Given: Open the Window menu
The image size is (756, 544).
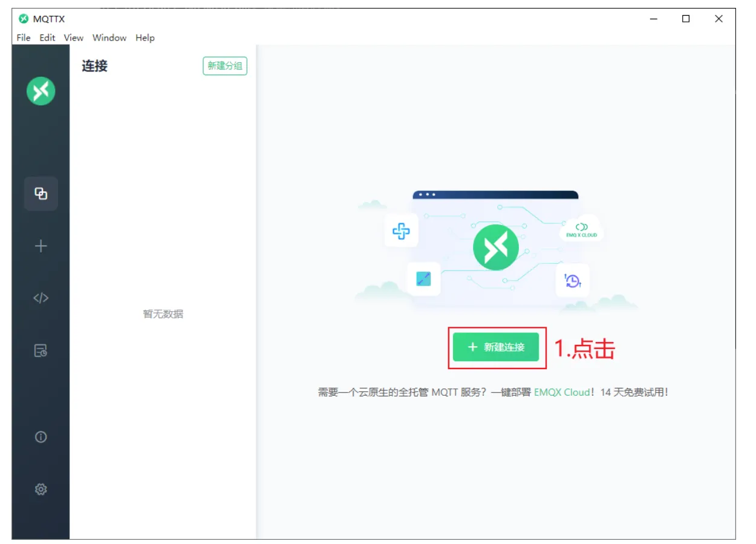Looking at the screenshot, I should (109, 38).
